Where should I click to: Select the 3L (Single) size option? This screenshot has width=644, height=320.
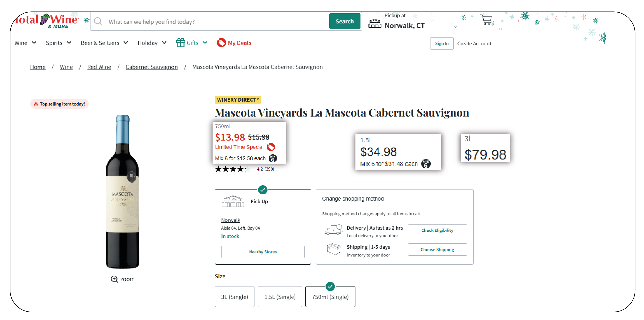(x=235, y=297)
